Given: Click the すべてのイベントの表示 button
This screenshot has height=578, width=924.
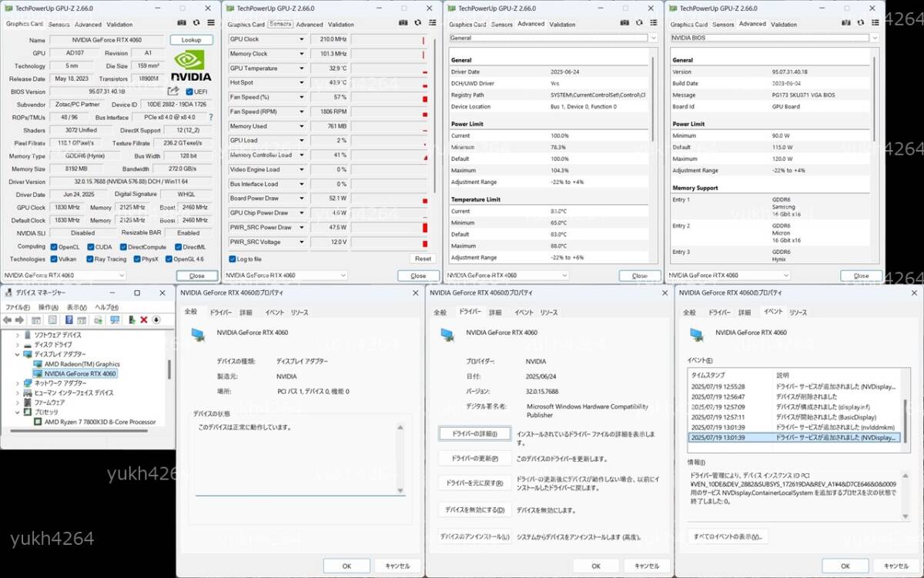Looking at the screenshot, I should [x=728, y=536].
